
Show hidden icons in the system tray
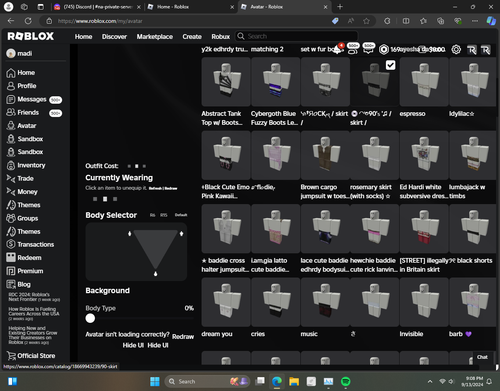(x=430, y=381)
